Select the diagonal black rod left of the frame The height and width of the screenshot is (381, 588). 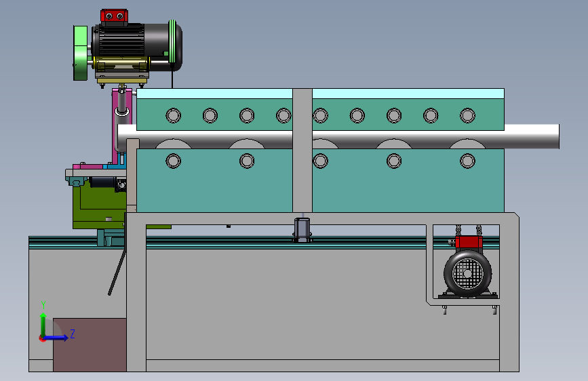(x=117, y=273)
